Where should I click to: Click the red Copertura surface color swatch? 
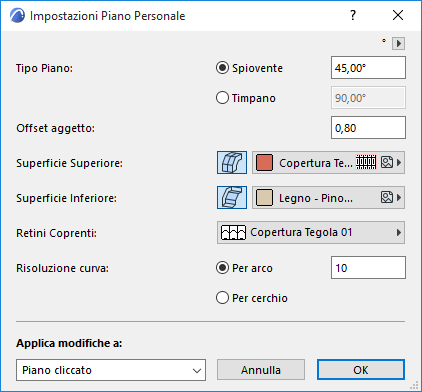click(264, 162)
